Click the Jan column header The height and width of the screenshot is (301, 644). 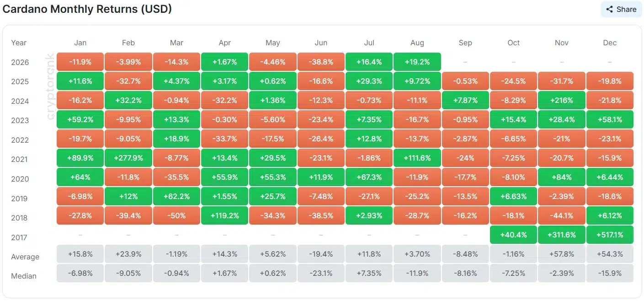point(80,43)
